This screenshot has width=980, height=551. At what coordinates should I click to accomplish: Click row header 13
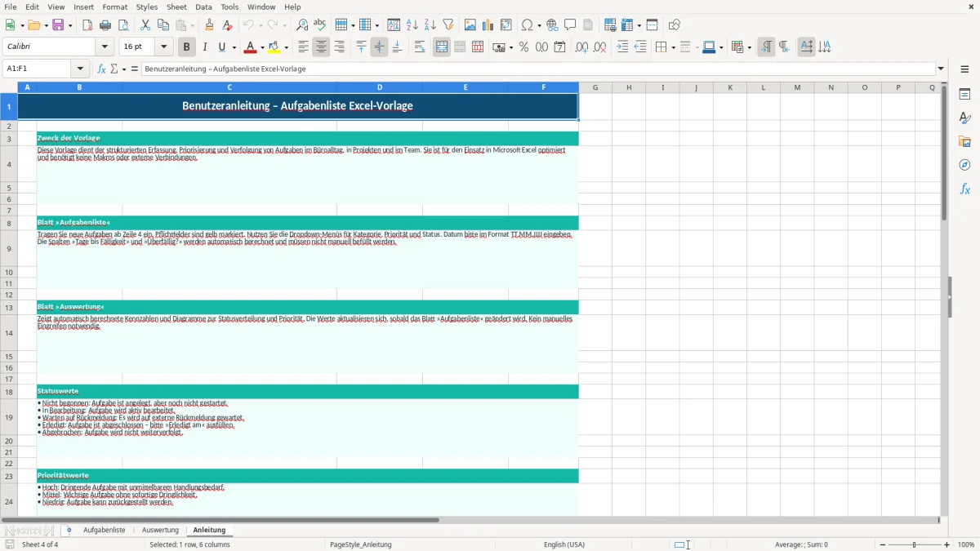pyautogui.click(x=9, y=308)
